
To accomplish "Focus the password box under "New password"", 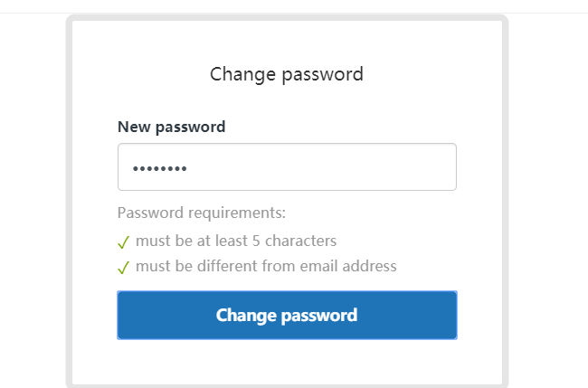I will click(287, 167).
